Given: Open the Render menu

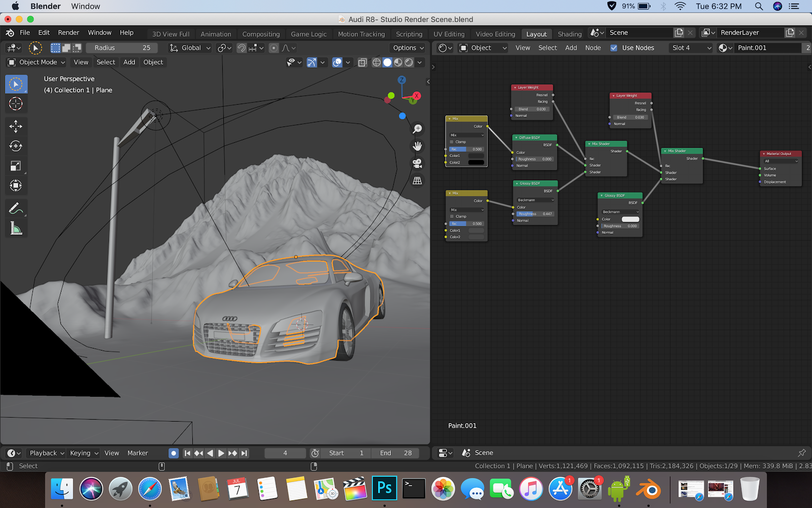Looking at the screenshot, I should point(69,32).
